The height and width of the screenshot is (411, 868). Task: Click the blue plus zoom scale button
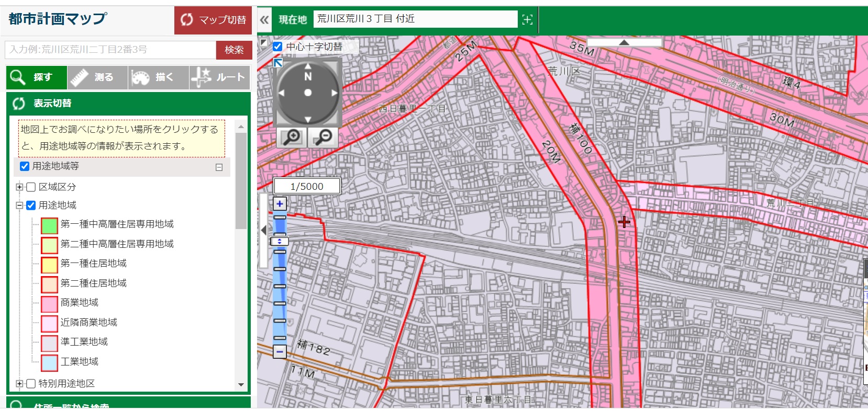280,204
